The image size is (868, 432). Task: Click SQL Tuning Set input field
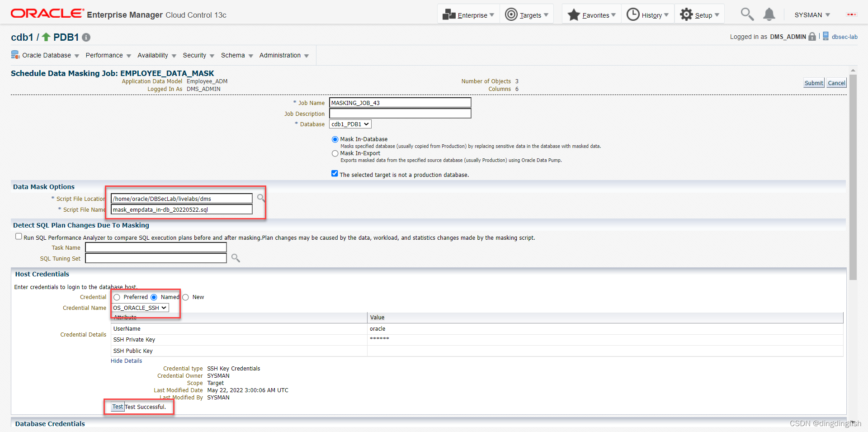156,258
